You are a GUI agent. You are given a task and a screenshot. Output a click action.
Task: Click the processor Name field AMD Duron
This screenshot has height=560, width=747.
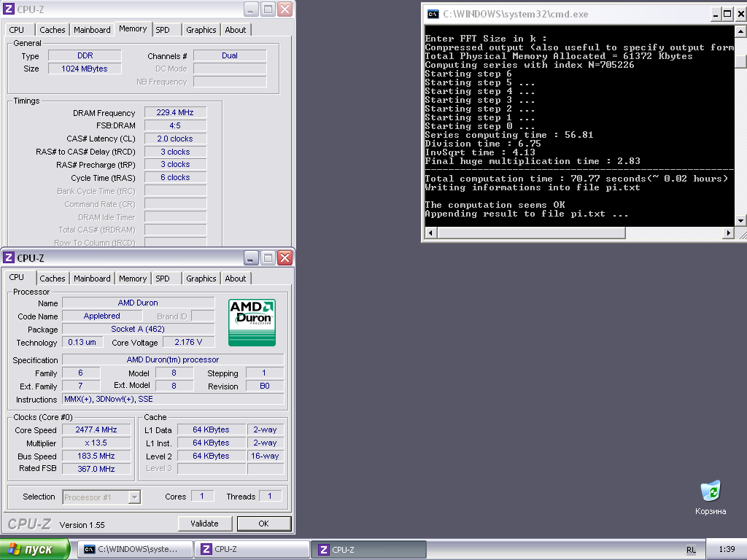tap(138, 303)
